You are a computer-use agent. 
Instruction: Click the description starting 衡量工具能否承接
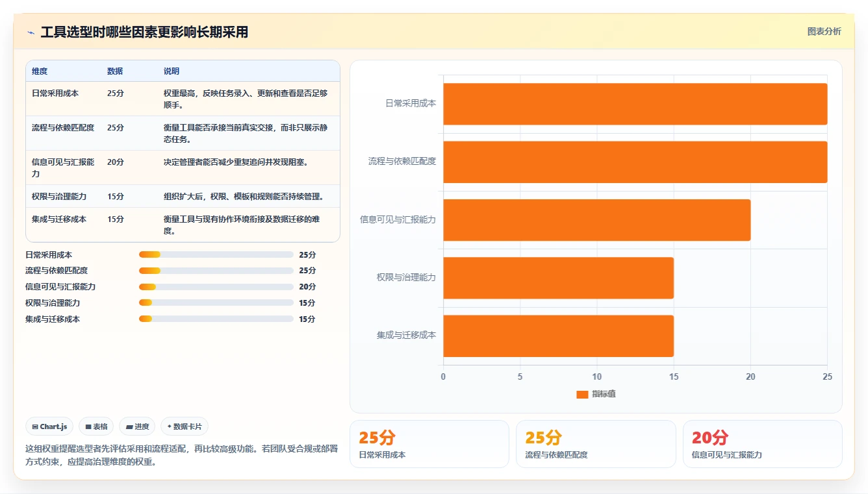coord(246,133)
